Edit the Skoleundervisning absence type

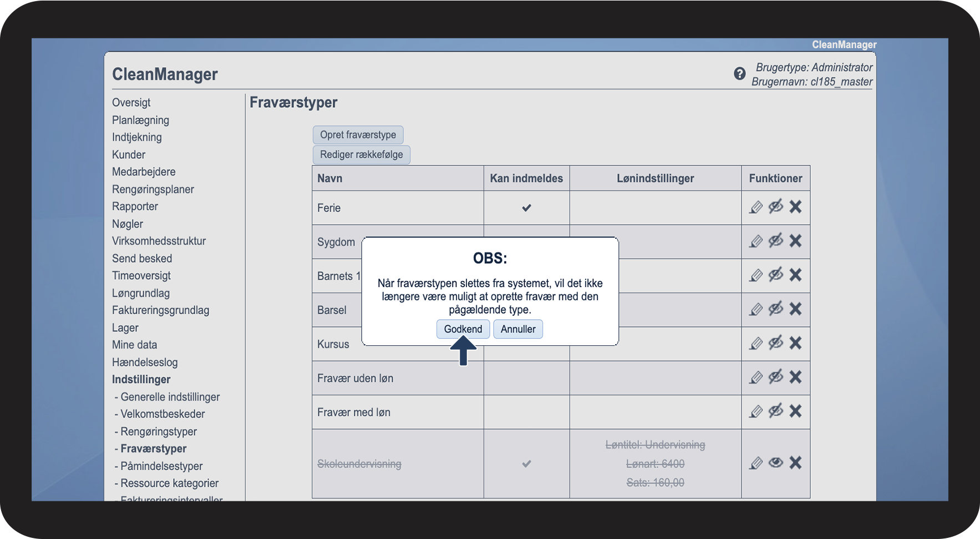[756, 464]
